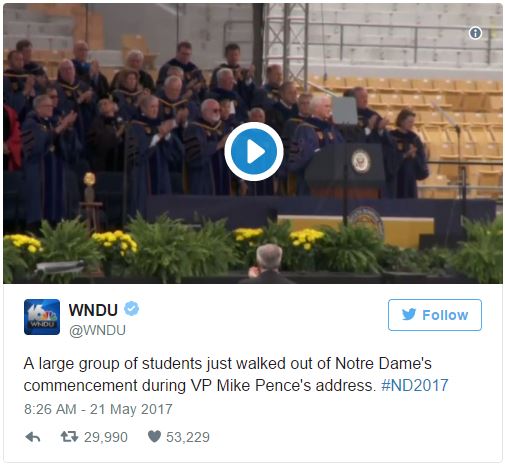Click the tweet text about Notre Dame's commencement

[236, 374]
